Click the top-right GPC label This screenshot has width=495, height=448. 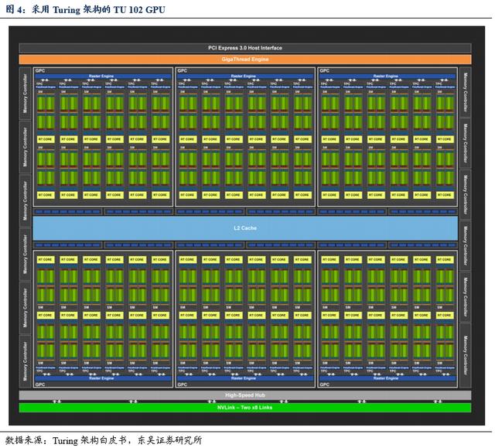(x=325, y=70)
